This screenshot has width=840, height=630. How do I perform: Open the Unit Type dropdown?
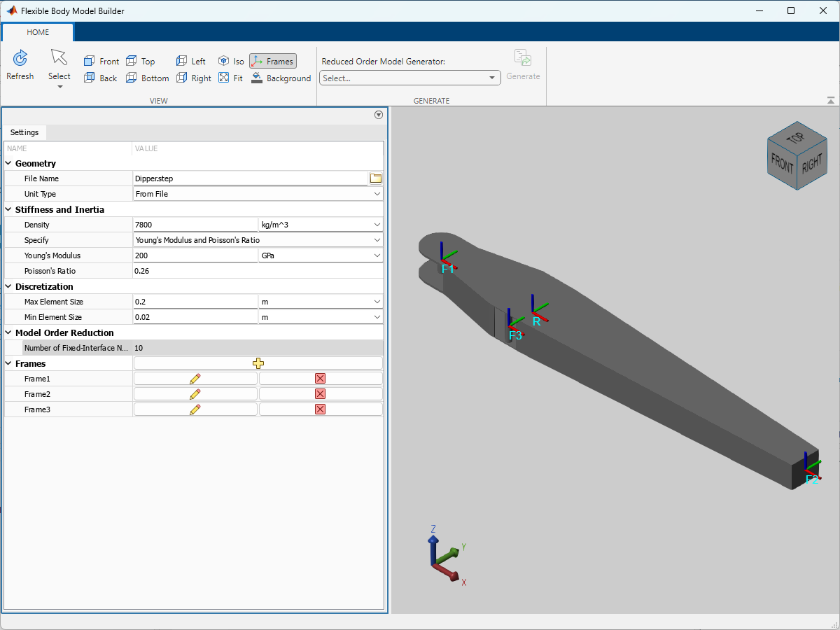tap(377, 193)
